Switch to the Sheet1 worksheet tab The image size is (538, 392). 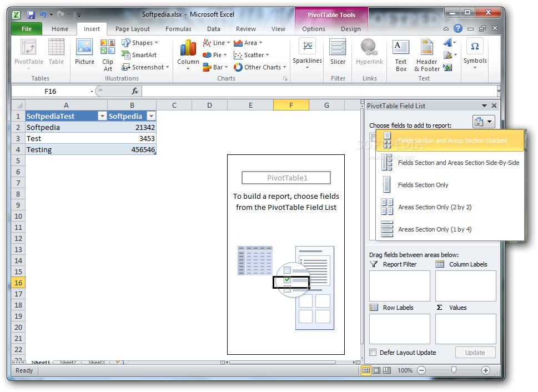tap(41, 362)
